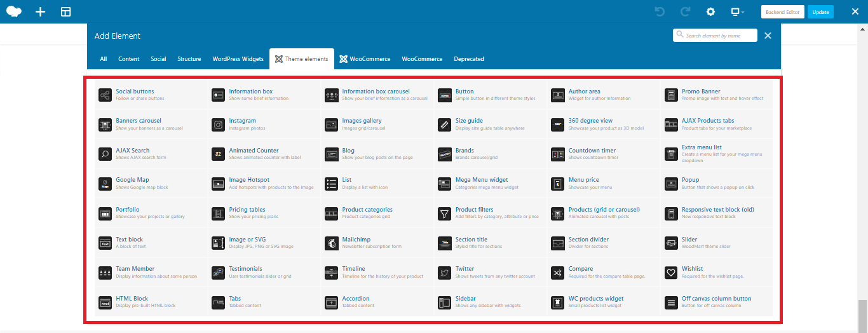Image resolution: width=868 pixels, height=333 pixels.
Task: Click the Slider element name
Action: point(689,240)
